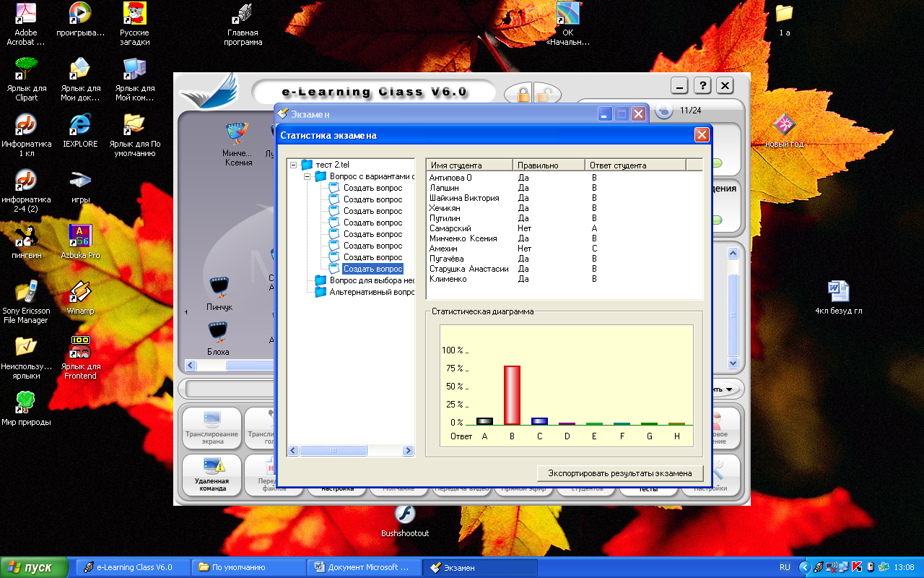Select row Антипова О in student list

564,177
